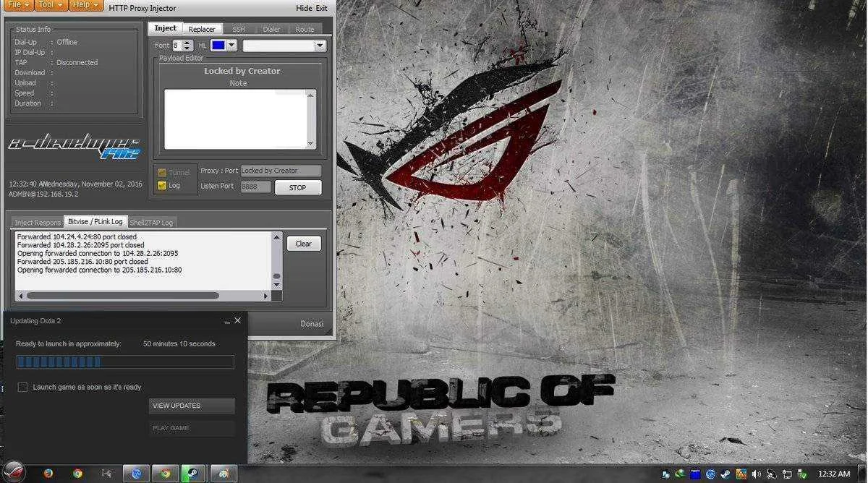
Task: Open the ROG Start button
Action: [x=13, y=472]
